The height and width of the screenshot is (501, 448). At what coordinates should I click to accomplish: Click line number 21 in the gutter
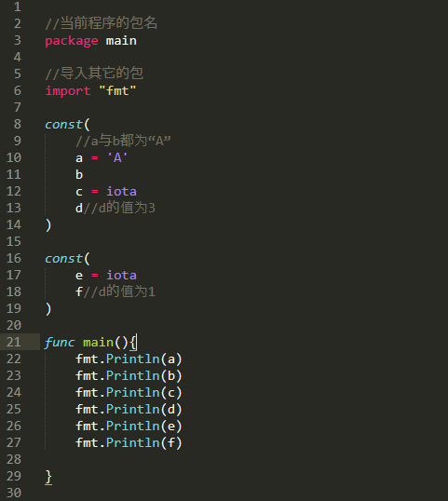click(x=14, y=342)
